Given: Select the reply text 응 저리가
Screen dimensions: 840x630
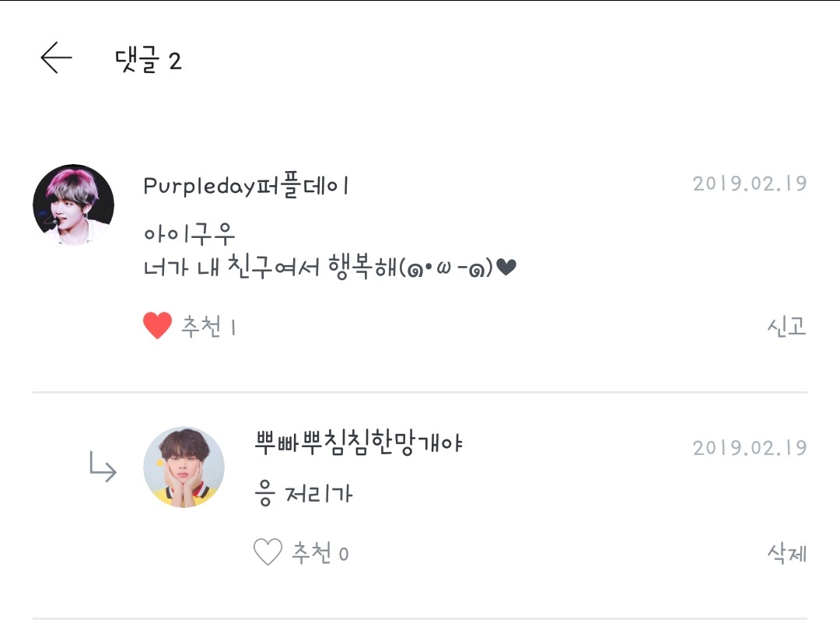Looking at the screenshot, I should pos(303,495).
